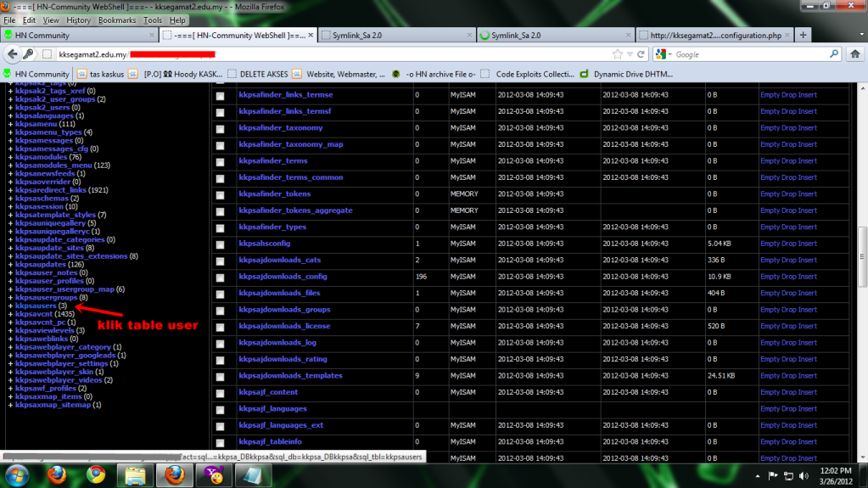Open Google Chrome from the taskbar
The width and height of the screenshot is (868, 488).
pos(95,474)
